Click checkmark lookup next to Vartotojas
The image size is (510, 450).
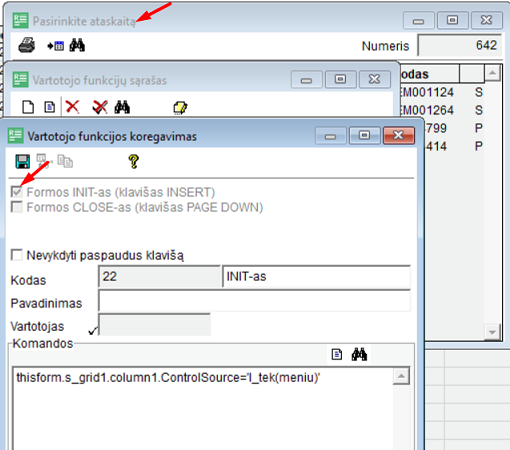(x=93, y=330)
